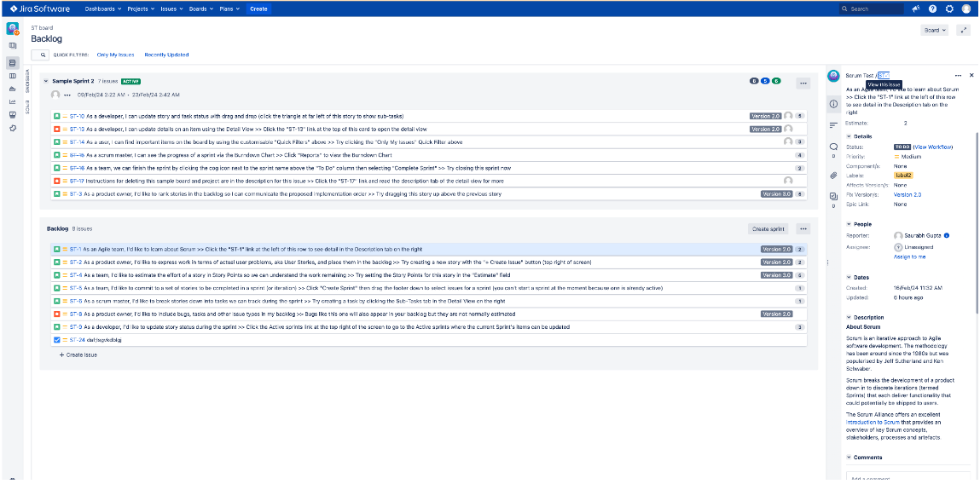Toggle the Only My Issues quick filter

coord(115,55)
